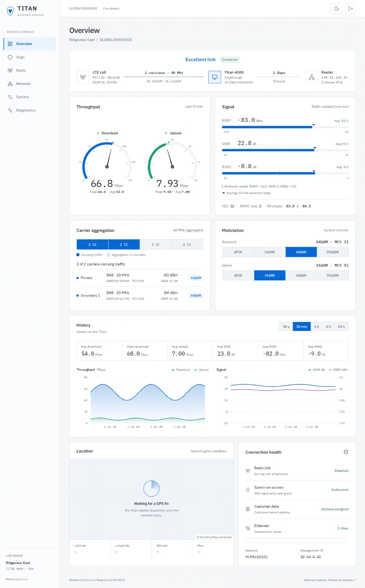Click the Upload arrow icon above the gauge

[x=166, y=133]
